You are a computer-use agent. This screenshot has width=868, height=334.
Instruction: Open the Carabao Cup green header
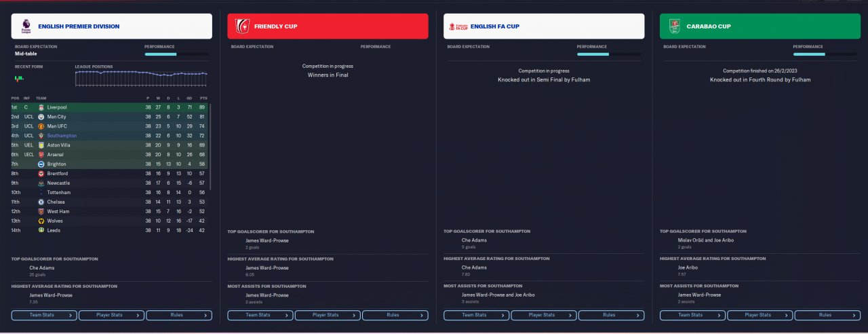click(x=760, y=26)
